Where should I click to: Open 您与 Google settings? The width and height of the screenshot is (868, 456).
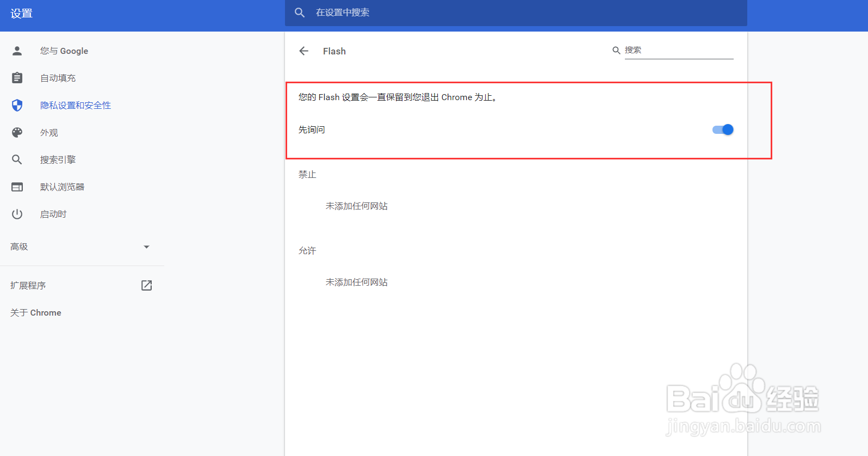click(64, 51)
